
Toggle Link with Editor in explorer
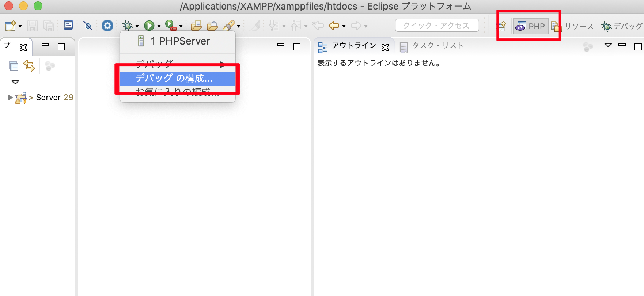pyautogui.click(x=29, y=66)
